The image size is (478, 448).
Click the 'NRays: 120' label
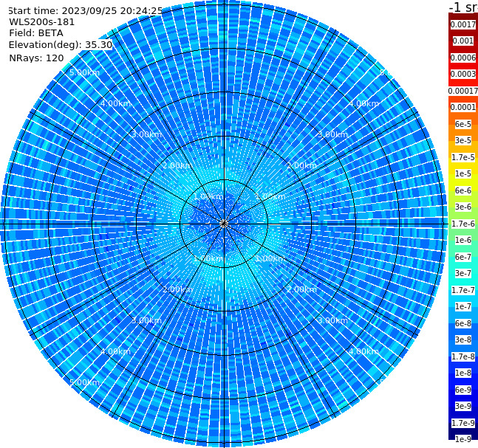[36, 58]
